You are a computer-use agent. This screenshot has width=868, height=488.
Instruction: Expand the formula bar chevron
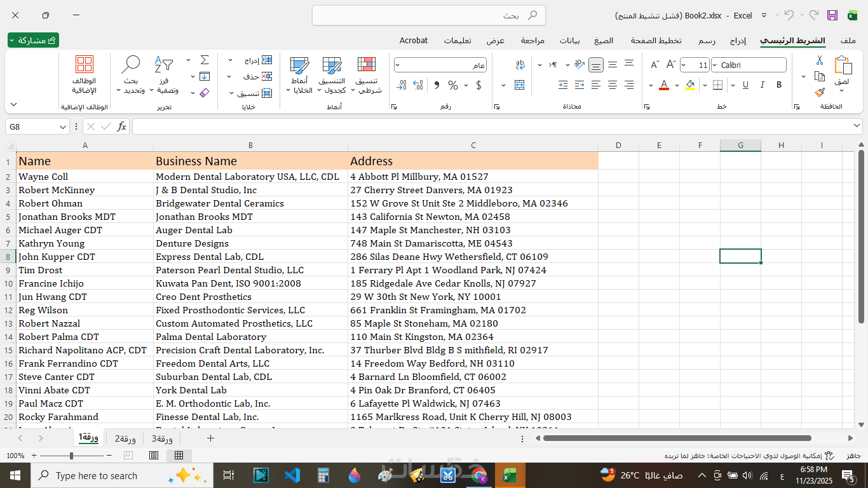click(857, 126)
